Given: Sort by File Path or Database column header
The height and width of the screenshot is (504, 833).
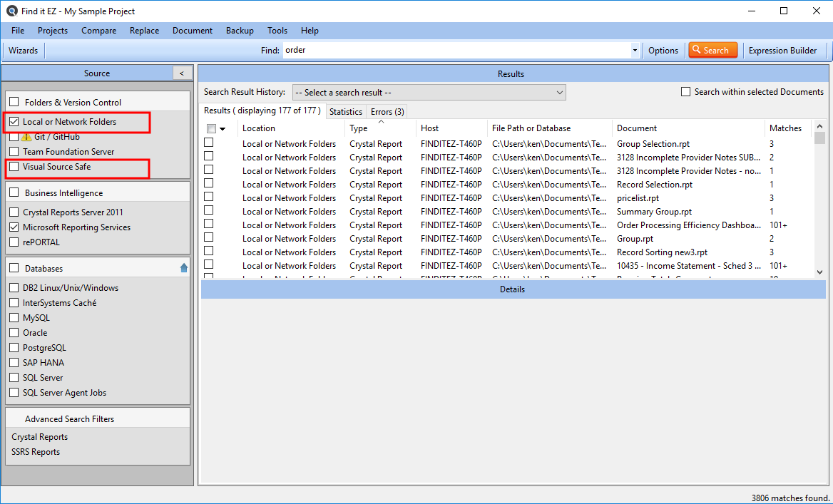Looking at the screenshot, I should (550, 128).
